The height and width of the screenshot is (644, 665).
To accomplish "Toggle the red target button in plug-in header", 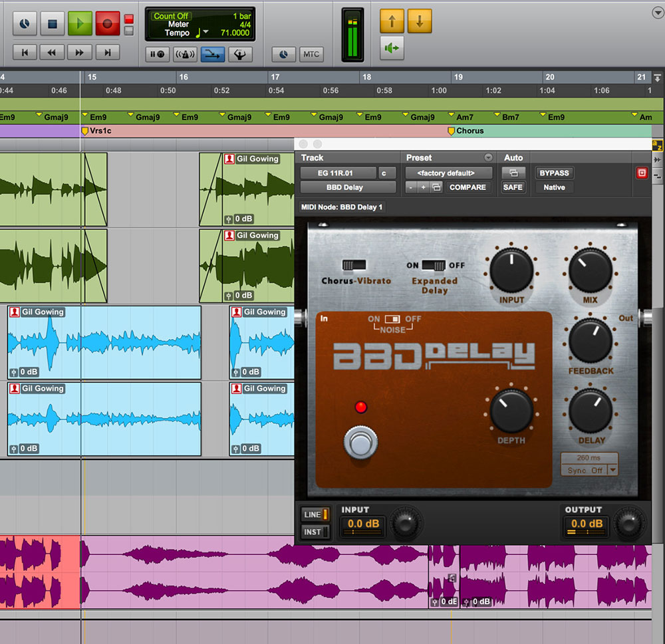I will (x=642, y=173).
